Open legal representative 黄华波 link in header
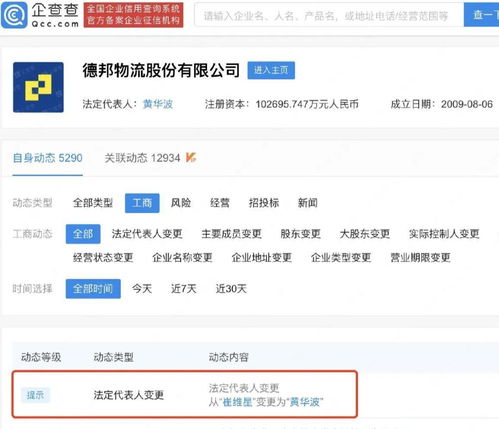The width and height of the screenshot is (499, 429). (158, 104)
